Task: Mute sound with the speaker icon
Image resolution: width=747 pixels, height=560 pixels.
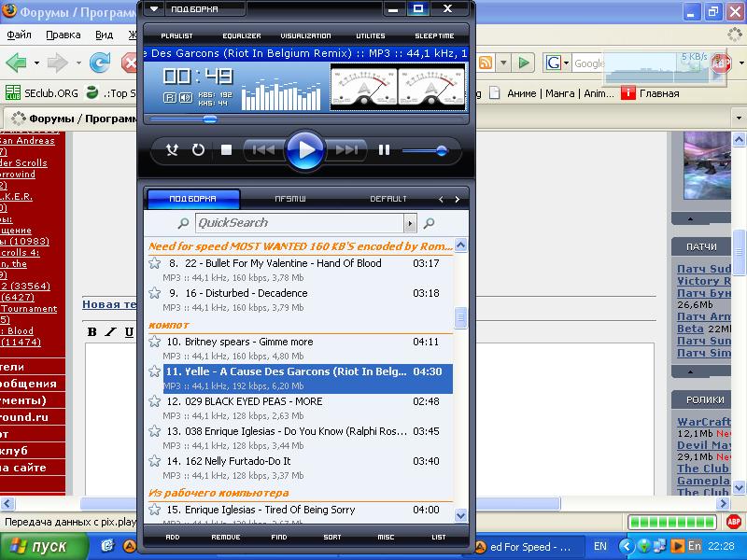Action: pos(185,97)
